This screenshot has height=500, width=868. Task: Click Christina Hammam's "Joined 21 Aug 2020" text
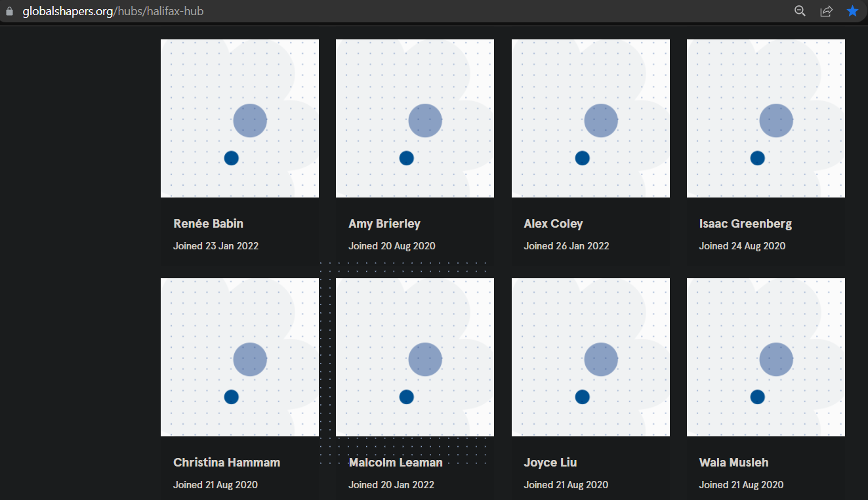pos(215,485)
